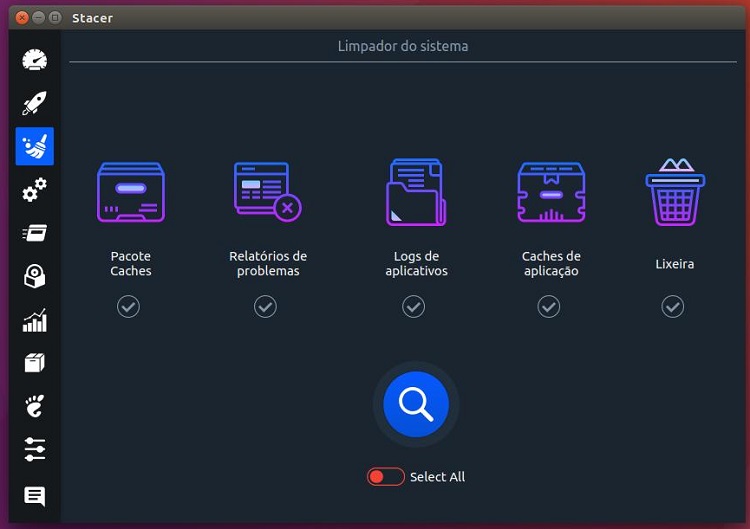Click the Relatórios de problemas label

pyautogui.click(x=268, y=264)
